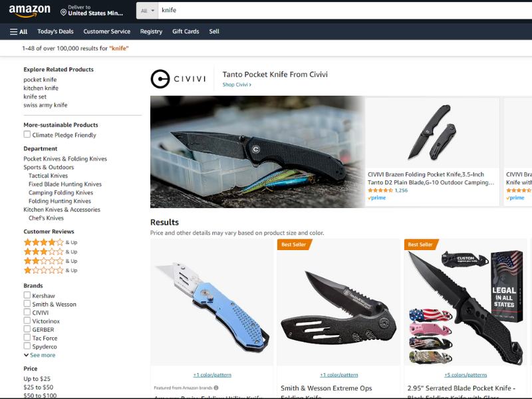The image size is (532, 399).
Task: Expand See more brands
Action: 40,355
